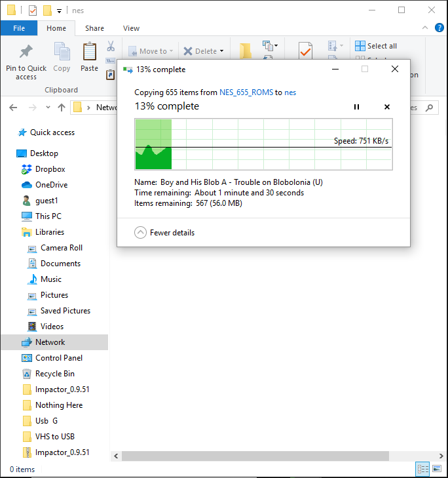Minimize the copy progress dialog
The width and height of the screenshot is (448, 478).
(x=335, y=70)
